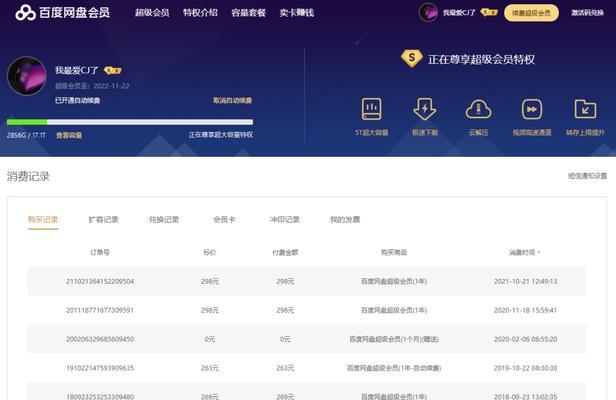Viewport: 616px width, 400px height.
Task: Click membership expiry date 2022-11-22
Action: tap(111, 86)
